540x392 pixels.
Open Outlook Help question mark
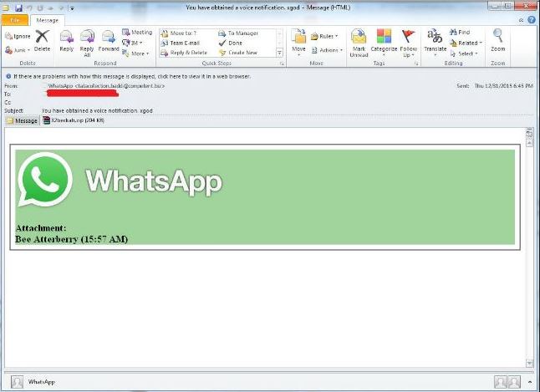532,19
